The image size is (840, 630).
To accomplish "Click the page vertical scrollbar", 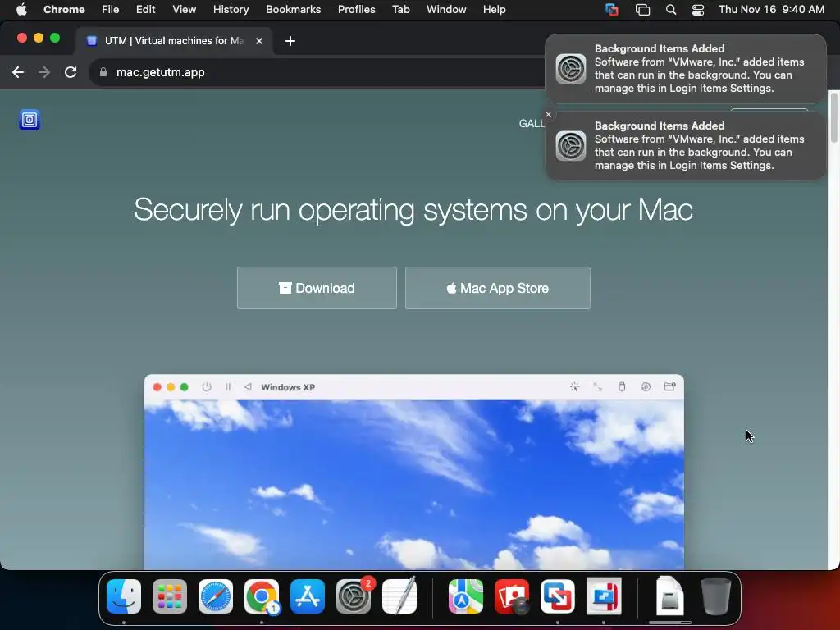I will 833,116.
